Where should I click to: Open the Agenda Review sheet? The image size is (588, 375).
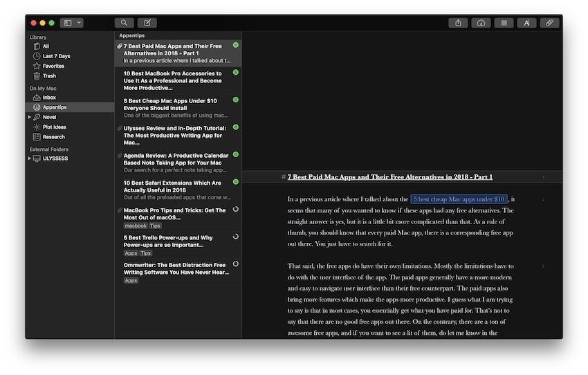coord(173,158)
